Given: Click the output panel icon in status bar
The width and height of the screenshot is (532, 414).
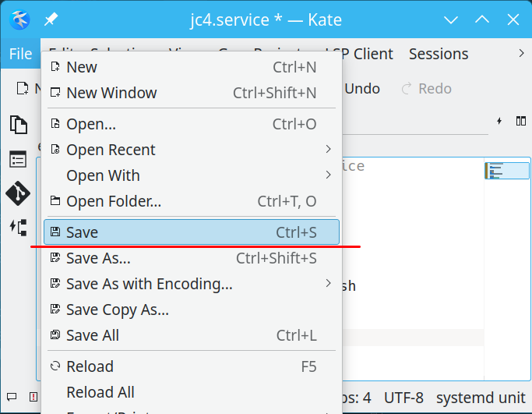Looking at the screenshot, I should (x=11, y=398).
